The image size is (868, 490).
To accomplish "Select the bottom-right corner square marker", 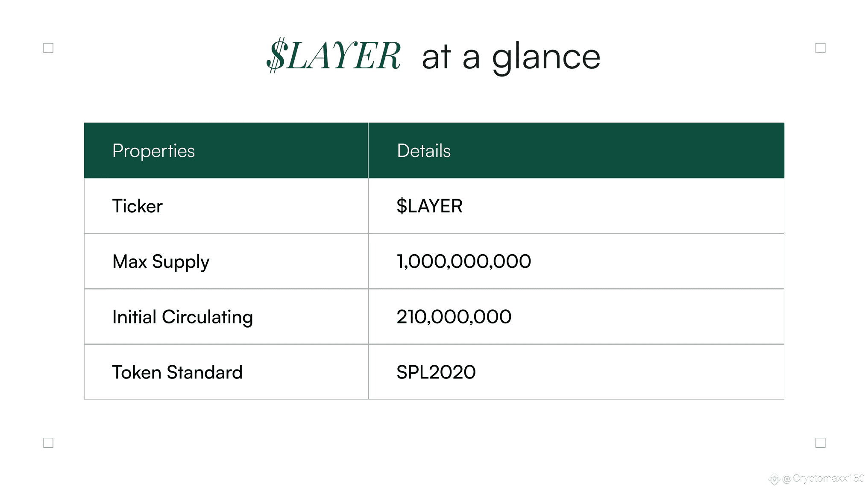I will (x=820, y=443).
